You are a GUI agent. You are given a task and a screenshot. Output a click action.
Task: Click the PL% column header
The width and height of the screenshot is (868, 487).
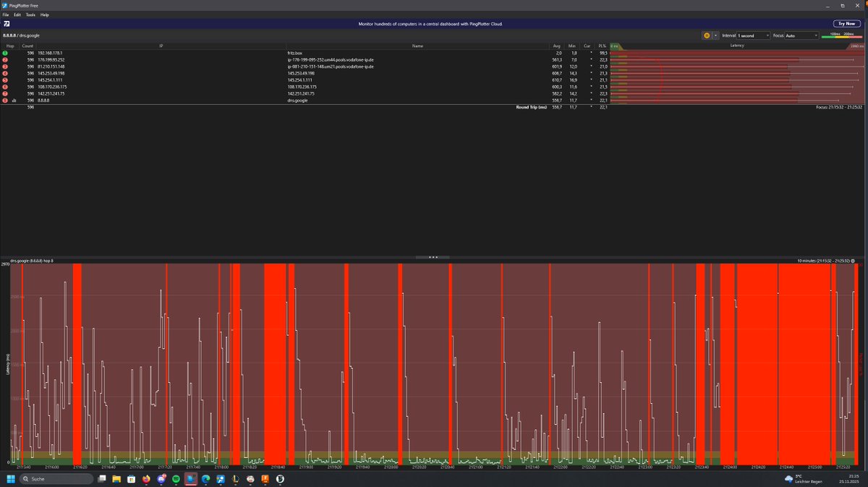click(602, 46)
